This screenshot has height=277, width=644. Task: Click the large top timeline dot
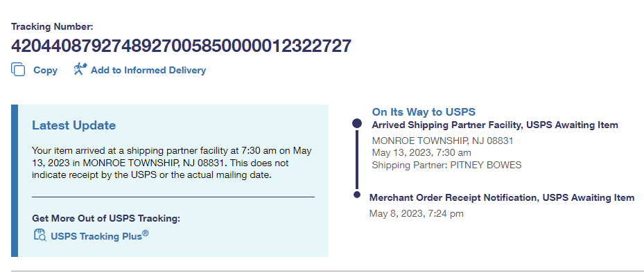click(357, 123)
